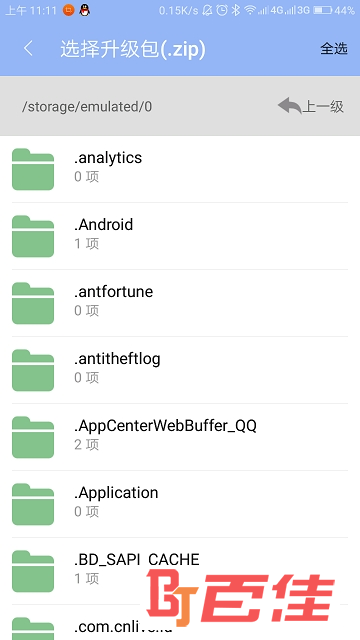Tap the battery indicator in the status bar
Image resolution: width=360 pixels, height=640 pixels.
point(322,11)
